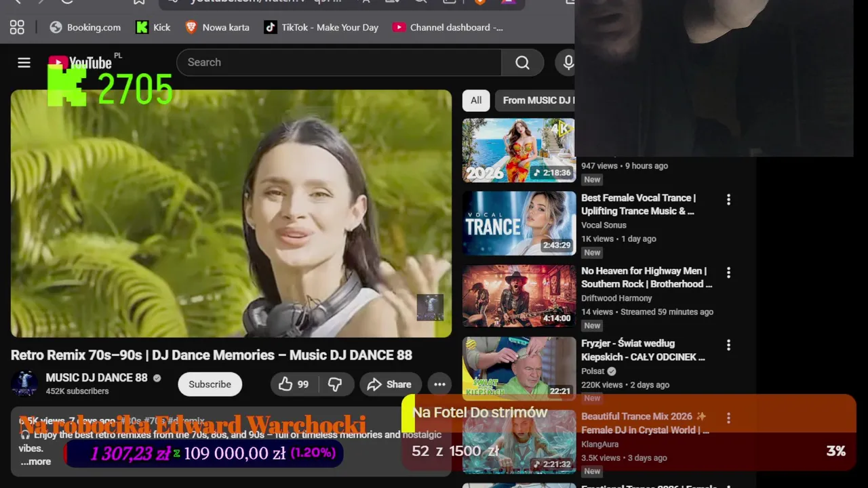Click the New badge under Driftwood Harmony video
The width and height of the screenshot is (868, 488).
tap(592, 325)
